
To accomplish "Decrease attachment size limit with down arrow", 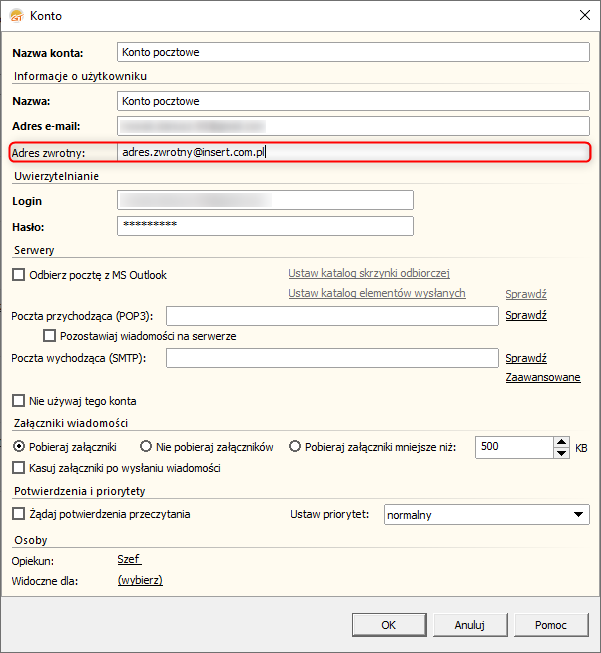I will coord(561,453).
